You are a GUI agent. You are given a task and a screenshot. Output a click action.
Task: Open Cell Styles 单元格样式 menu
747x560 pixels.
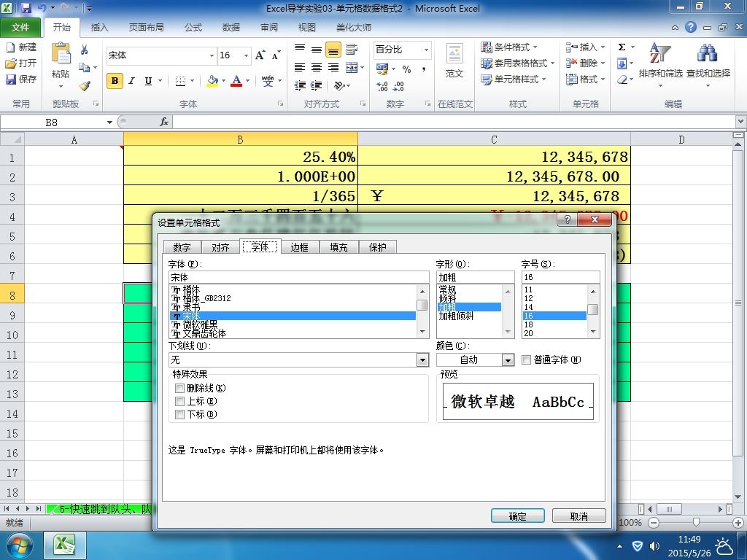tap(513, 79)
